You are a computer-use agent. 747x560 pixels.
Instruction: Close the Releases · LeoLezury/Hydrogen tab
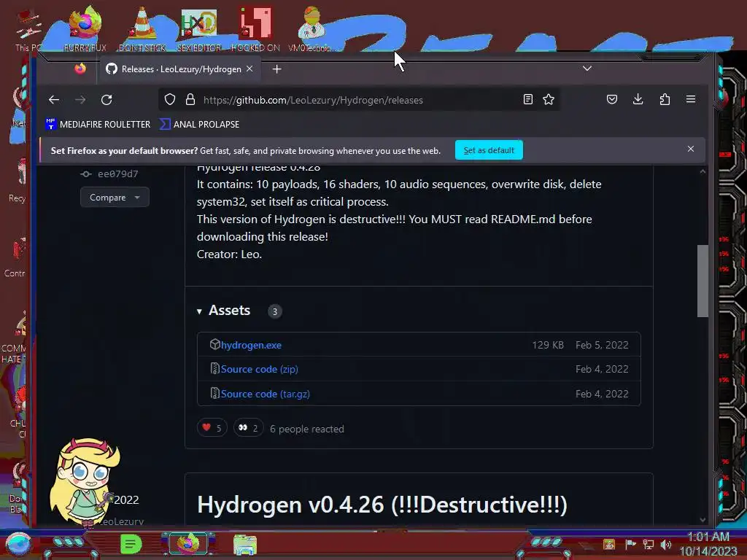249,69
